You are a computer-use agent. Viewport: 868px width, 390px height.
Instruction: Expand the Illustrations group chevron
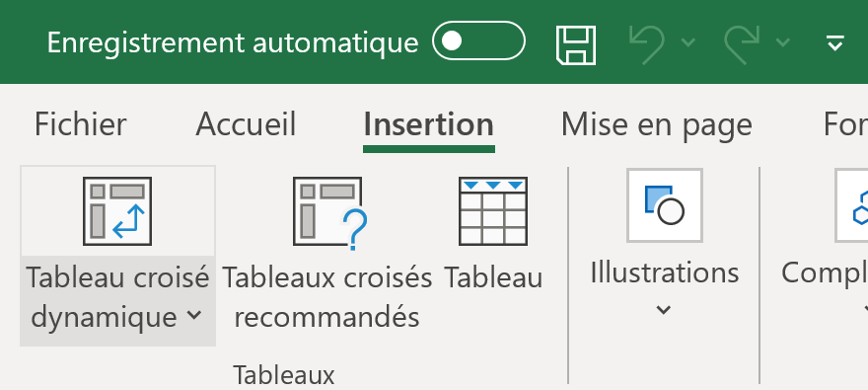pyautogui.click(x=663, y=310)
